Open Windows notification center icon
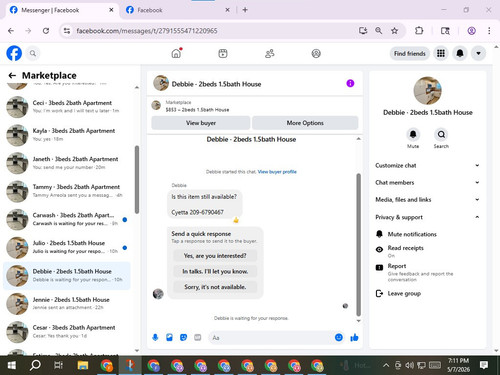This screenshot has height=375, width=500. click(x=484, y=365)
